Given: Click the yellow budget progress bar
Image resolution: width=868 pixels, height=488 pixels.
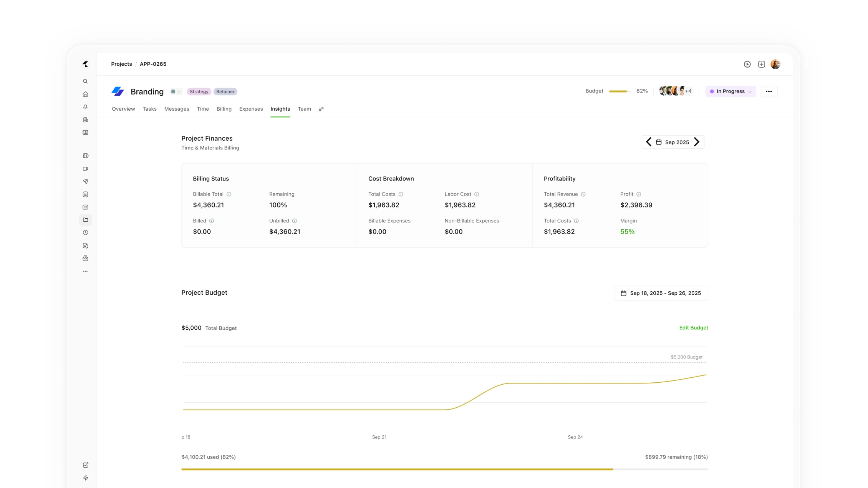Looking at the screenshot, I should coord(396,469).
